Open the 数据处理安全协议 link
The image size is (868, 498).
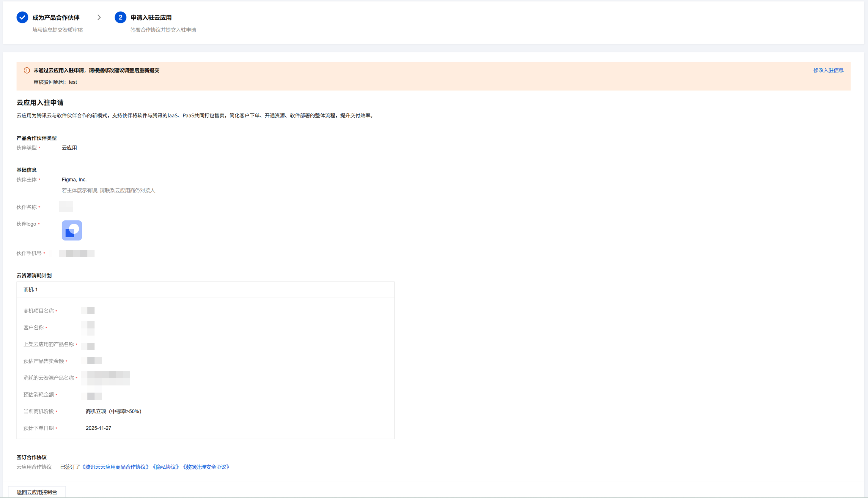(x=206, y=467)
